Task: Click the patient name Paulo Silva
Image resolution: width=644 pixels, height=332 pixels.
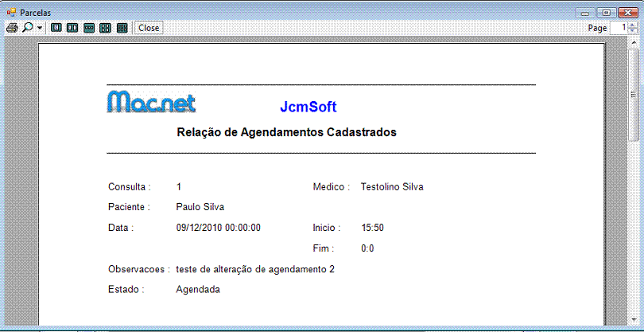Action: coord(200,207)
